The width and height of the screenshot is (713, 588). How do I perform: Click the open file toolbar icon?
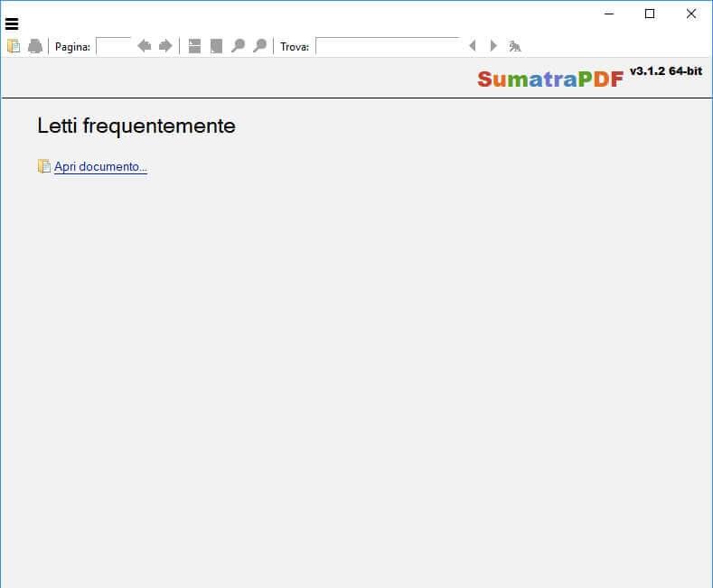click(x=14, y=46)
